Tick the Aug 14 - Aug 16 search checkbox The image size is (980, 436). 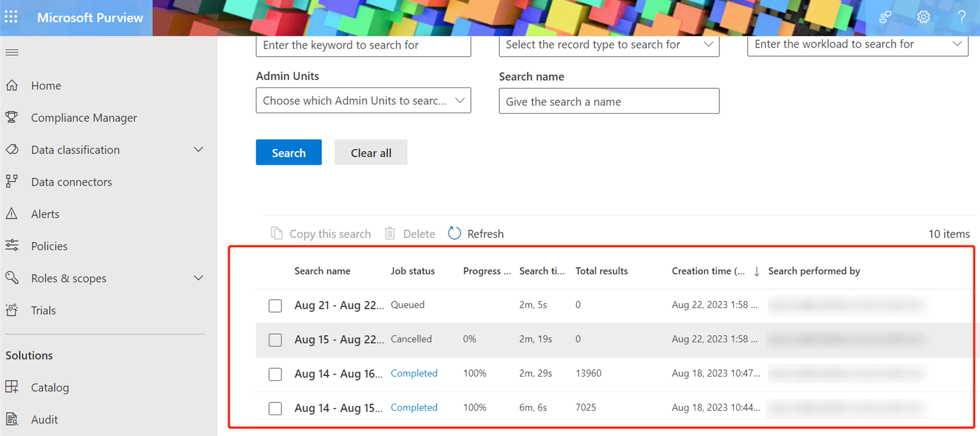pyautogui.click(x=275, y=374)
